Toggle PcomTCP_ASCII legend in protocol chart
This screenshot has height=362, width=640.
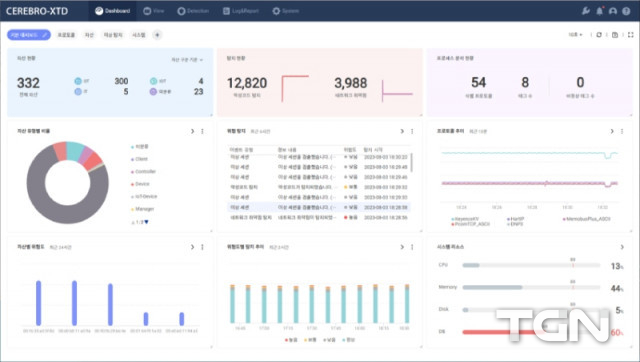(x=470, y=224)
